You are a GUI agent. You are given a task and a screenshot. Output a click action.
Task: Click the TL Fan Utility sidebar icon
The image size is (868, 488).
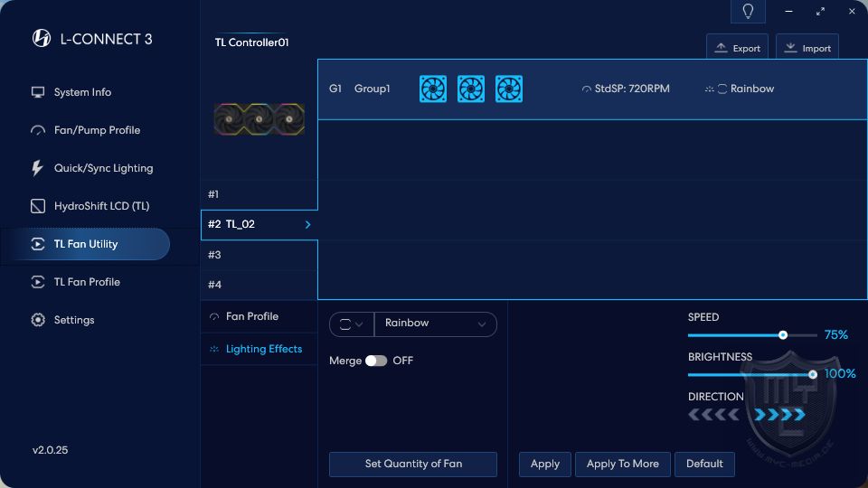(38, 244)
